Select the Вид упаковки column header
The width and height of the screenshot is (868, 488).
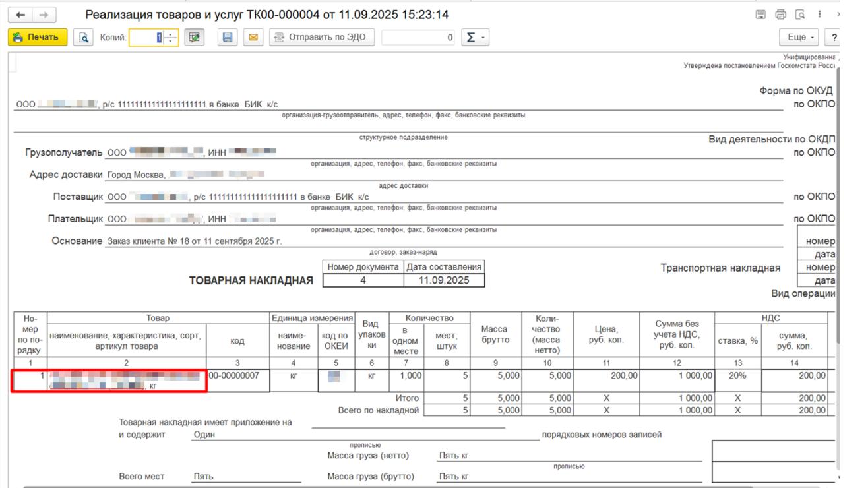(x=372, y=334)
